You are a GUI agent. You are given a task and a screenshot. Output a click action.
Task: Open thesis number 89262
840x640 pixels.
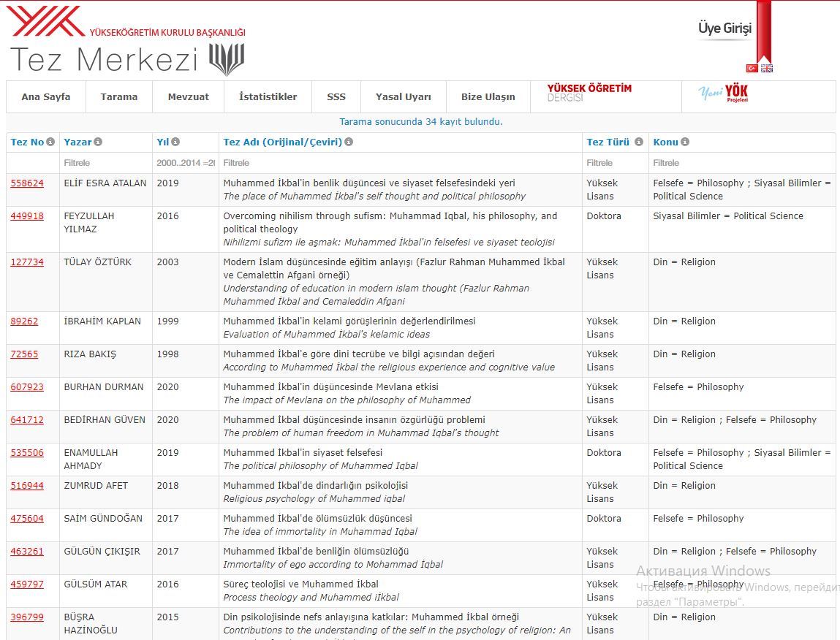(25, 321)
